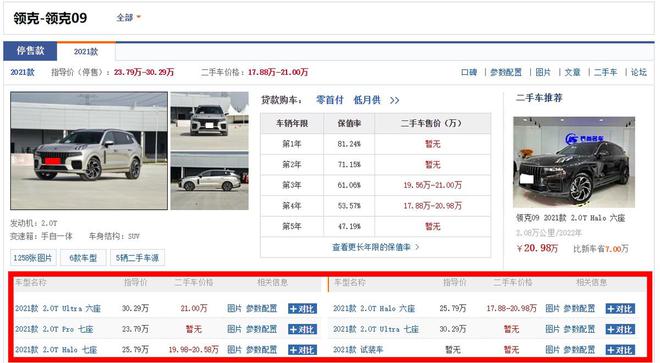Open 图片 for Ultra 七座 row

[x=552, y=329]
